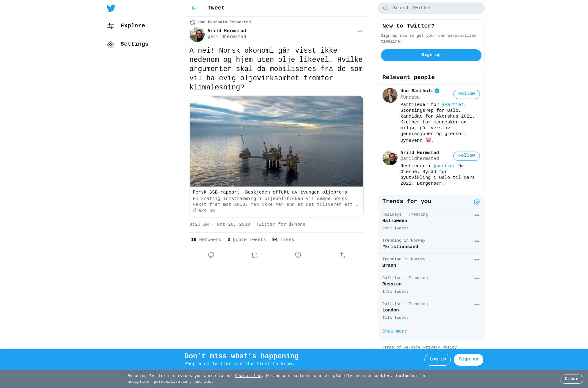Open the tweet's three-dot more menu
Image resolution: width=588 pixels, height=388 pixels.
point(360,31)
